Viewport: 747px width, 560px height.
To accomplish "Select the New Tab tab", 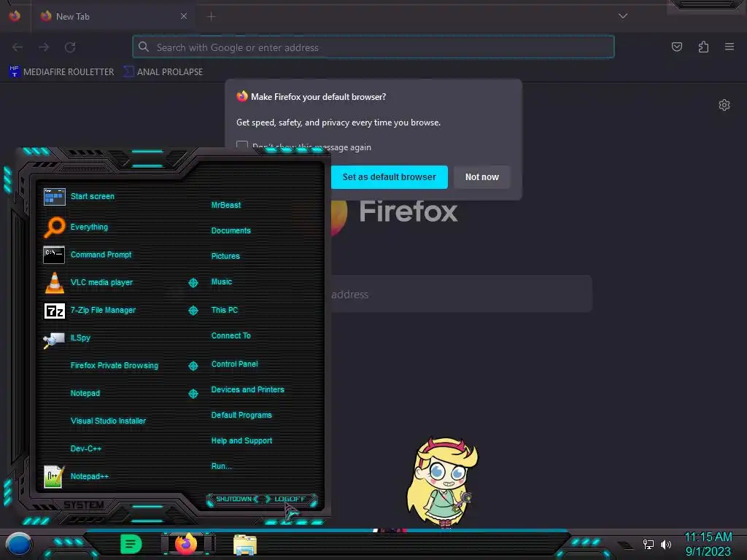I will pyautogui.click(x=115, y=16).
